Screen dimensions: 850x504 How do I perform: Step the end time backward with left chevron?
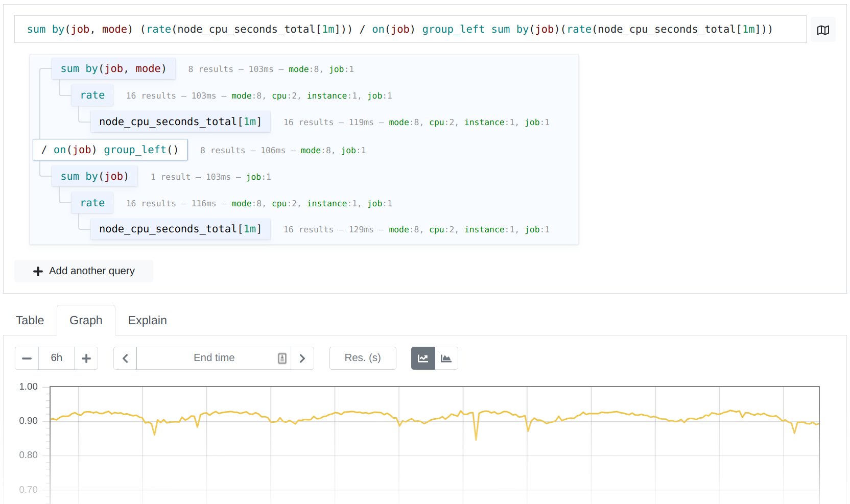(x=125, y=358)
